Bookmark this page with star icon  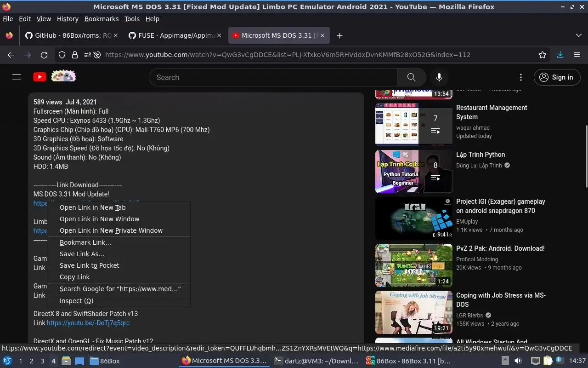point(543,55)
